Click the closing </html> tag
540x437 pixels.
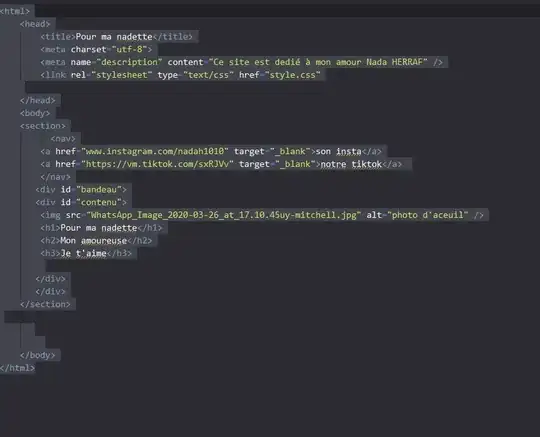tap(17, 368)
